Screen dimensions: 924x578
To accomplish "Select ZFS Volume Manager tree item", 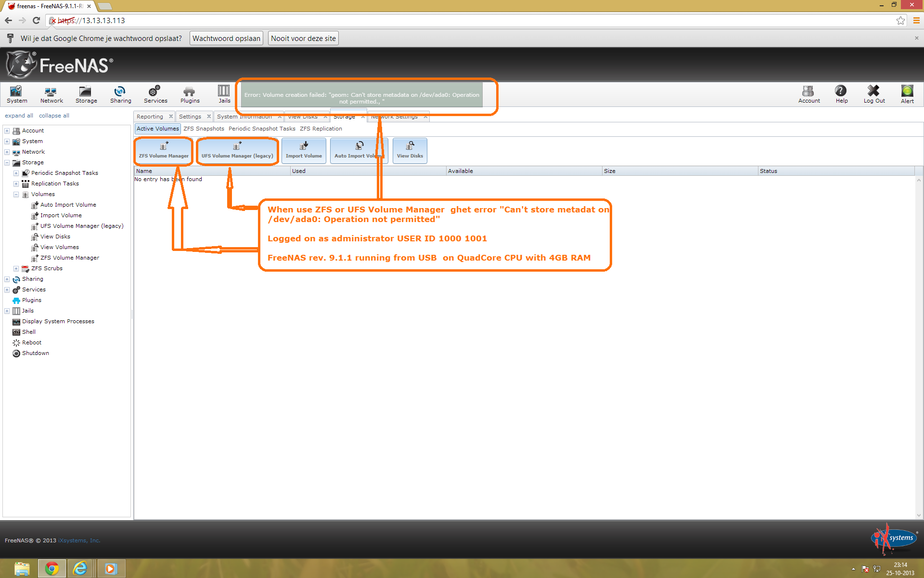I will [69, 258].
